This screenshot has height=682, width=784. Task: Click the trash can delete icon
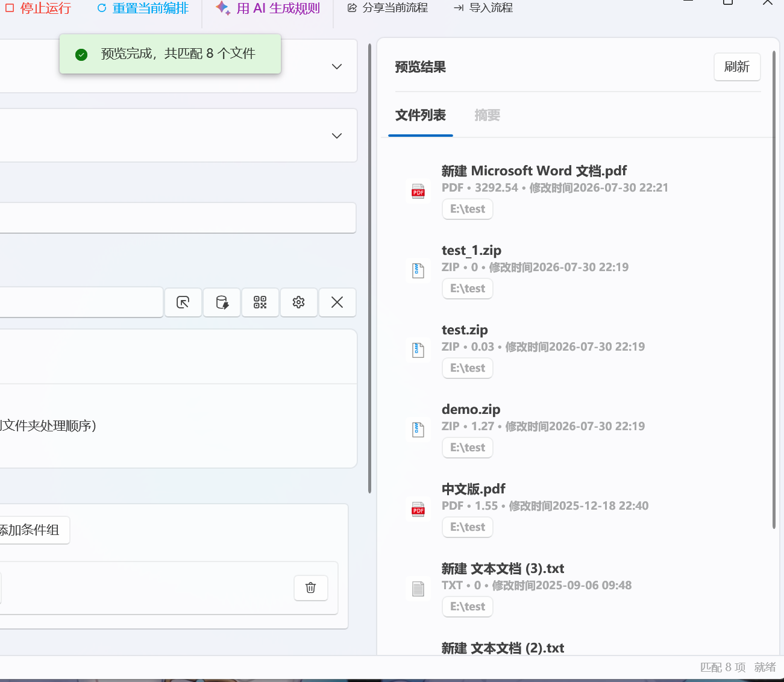click(311, 587)
